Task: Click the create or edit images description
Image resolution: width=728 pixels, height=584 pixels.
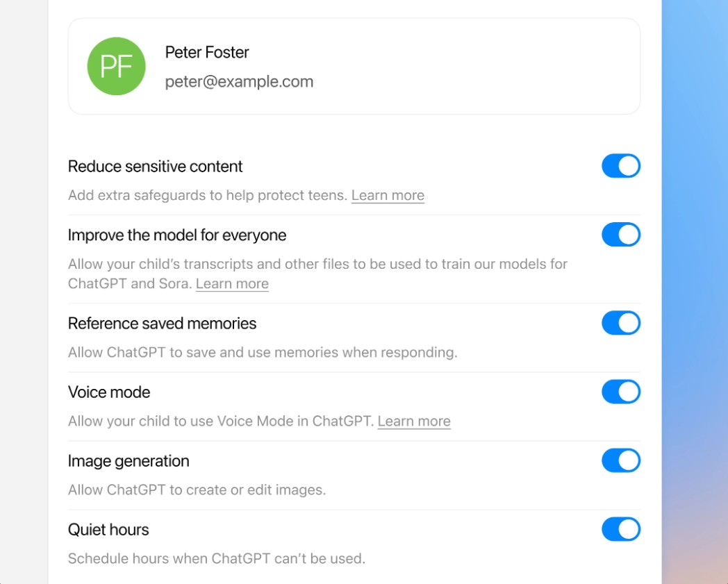Action: [x=197, y=490]
